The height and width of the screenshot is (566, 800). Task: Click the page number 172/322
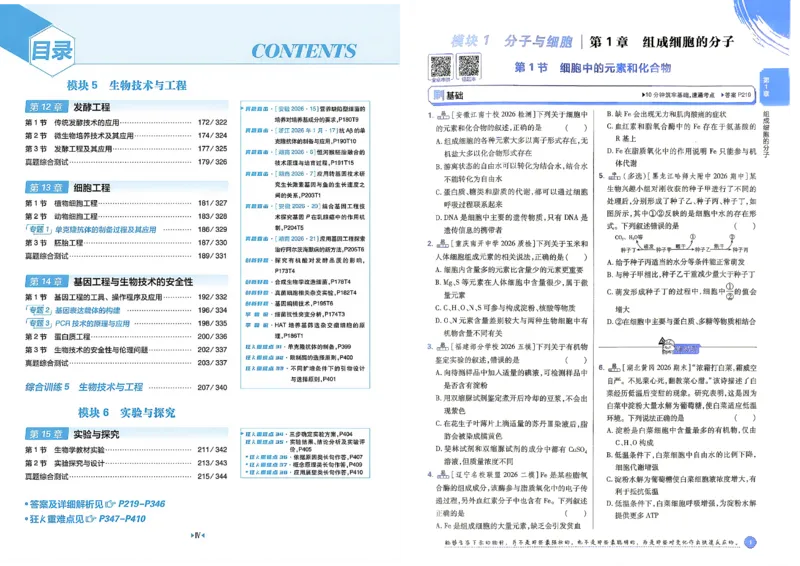pyautogui.click(x=212, y=122)
